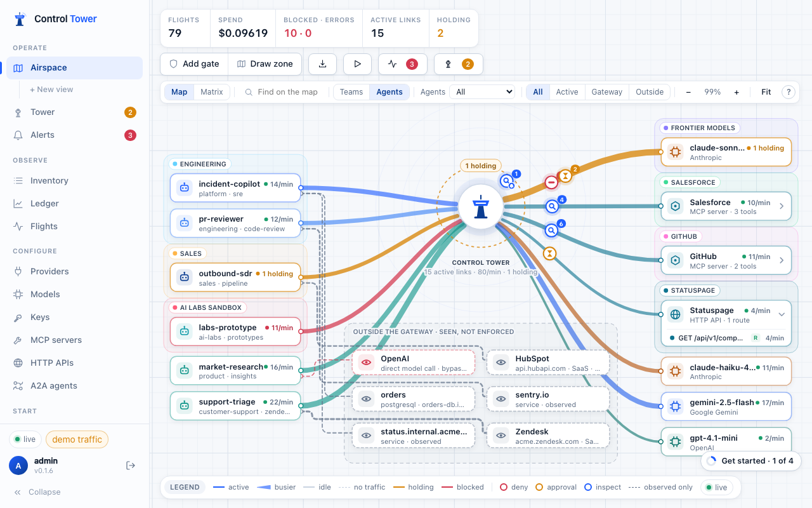Viewport: 812px width, 508px height.
Task: Click the Add gate button
Action: coord(194,63)
